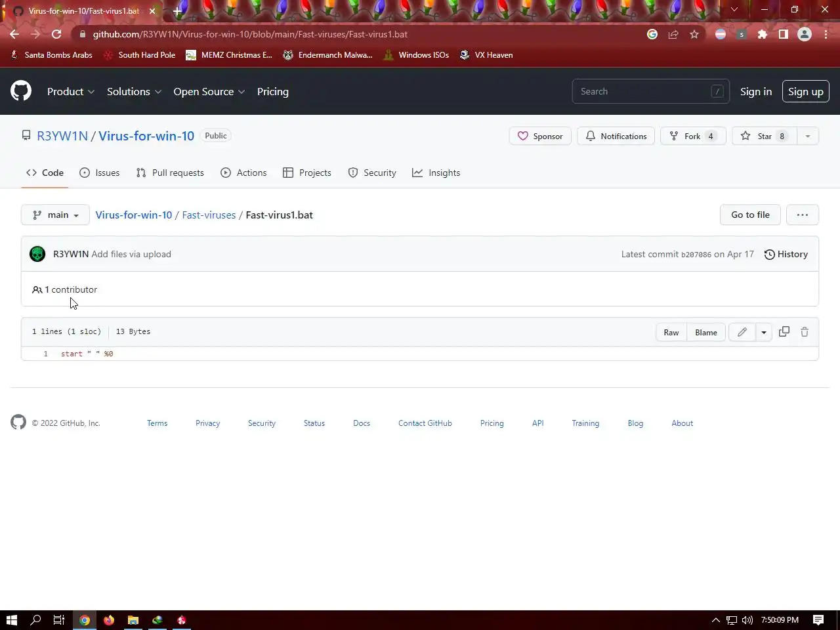
Task: Click the browser share icon in address bar
Action: coord(673,34)
